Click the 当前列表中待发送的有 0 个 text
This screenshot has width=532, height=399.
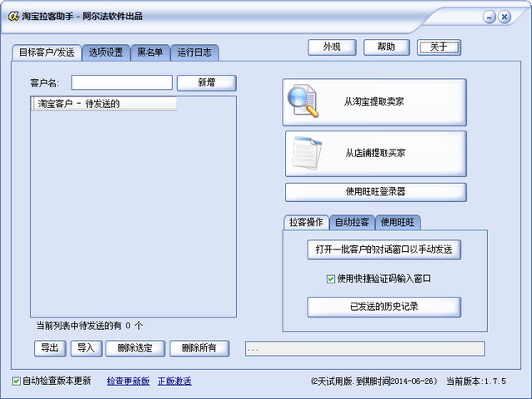pos(89,326)
